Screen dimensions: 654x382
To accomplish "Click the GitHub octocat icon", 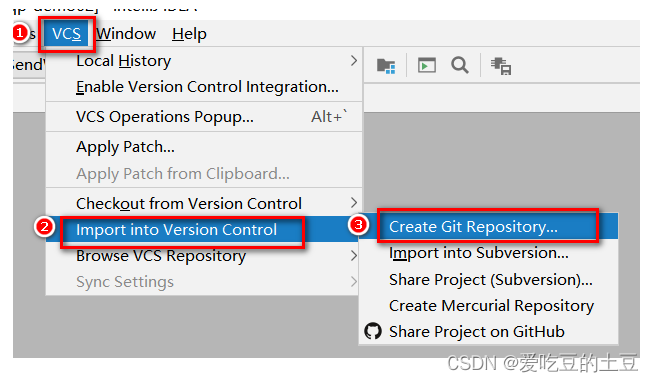I will tap(373, 332).
